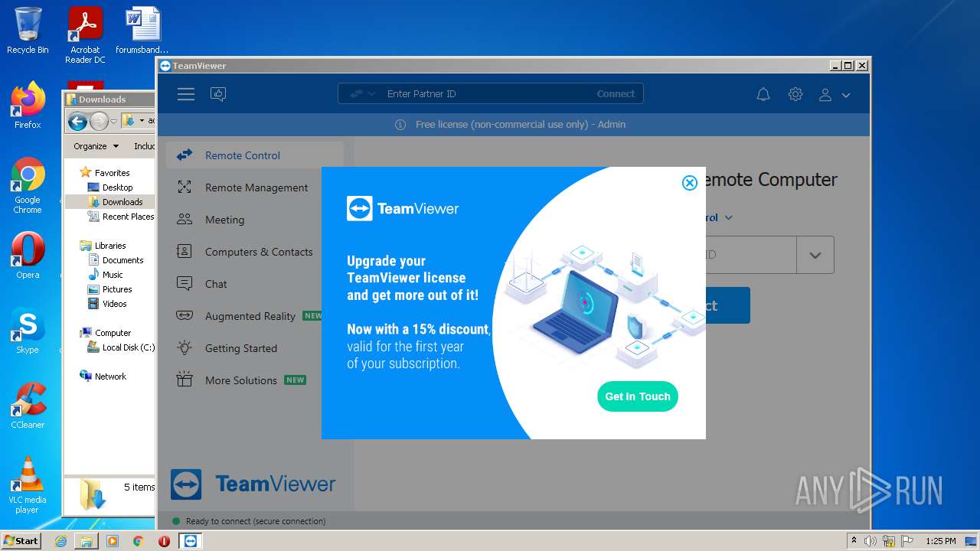Launch Google Chrome from desktop

click(28, 186)
